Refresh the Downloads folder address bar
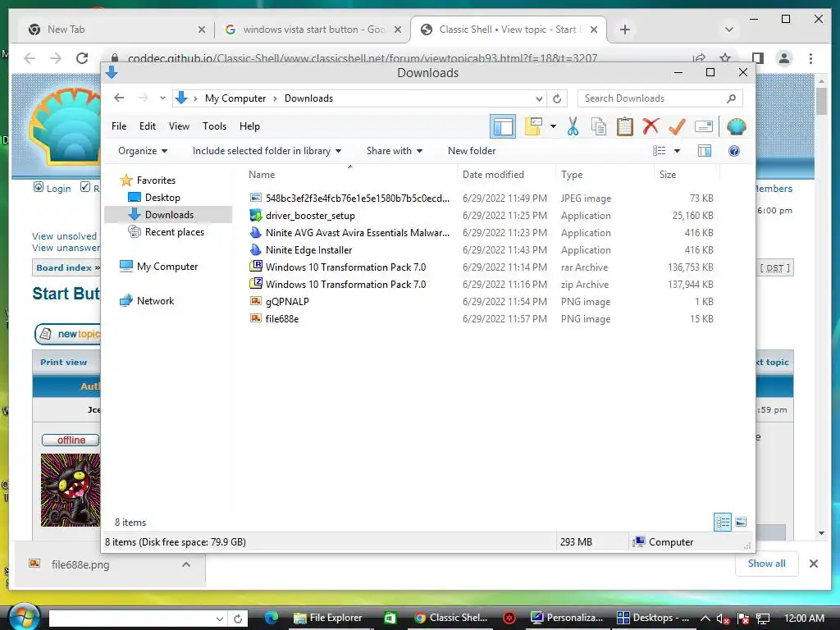 pos(557,98)
